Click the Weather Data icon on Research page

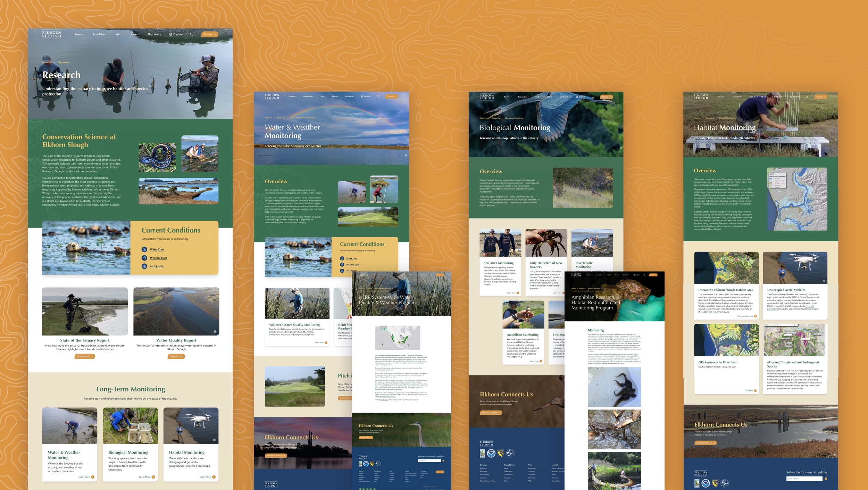144,258
